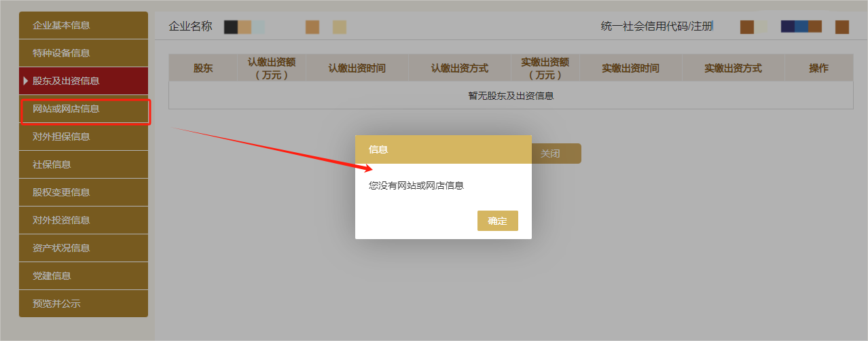Click the 认缴出资时间 column header
This screenshot has height=341, width=868.
point(357,68)
